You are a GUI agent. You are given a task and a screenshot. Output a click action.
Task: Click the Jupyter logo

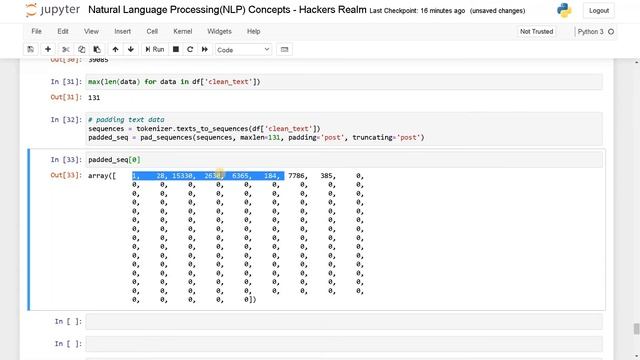pyautogui.click(x=53, y=10)
